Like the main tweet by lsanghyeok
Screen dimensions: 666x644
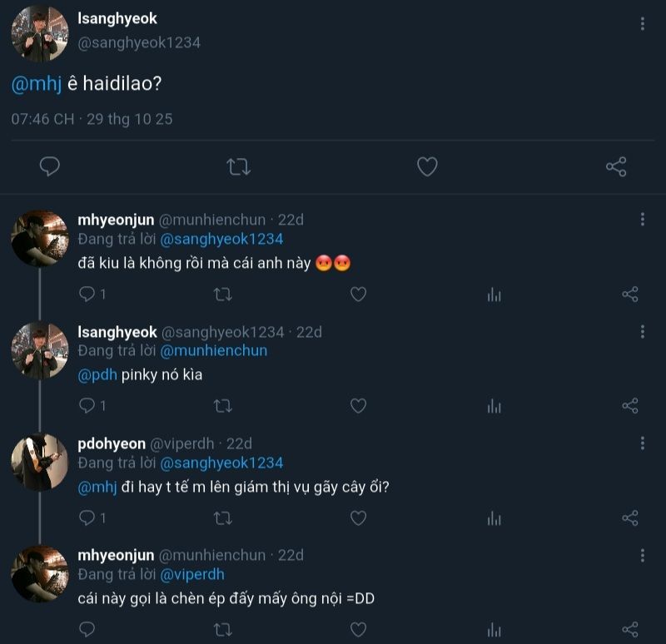pyautogui.click(x=427, y=166)
